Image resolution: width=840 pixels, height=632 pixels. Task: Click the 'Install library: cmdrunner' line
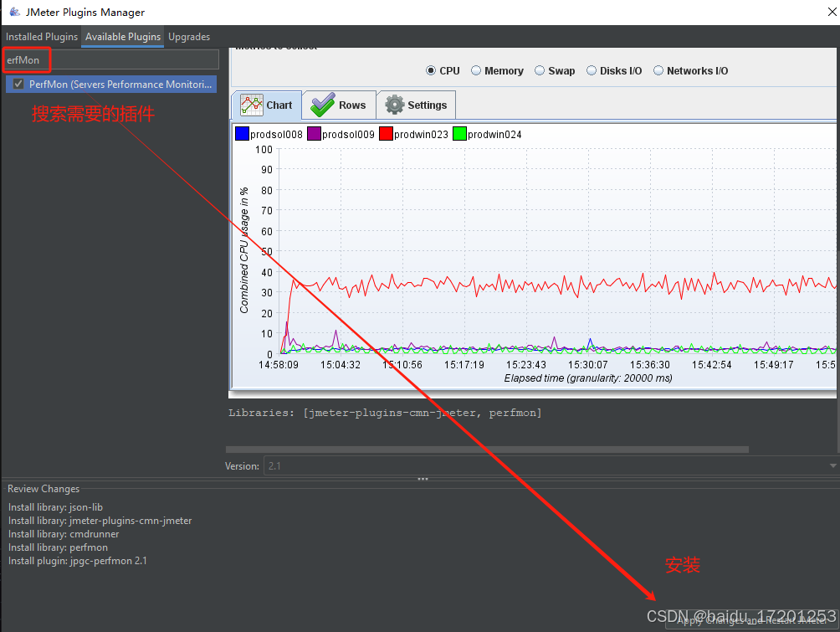pos(64,534)
